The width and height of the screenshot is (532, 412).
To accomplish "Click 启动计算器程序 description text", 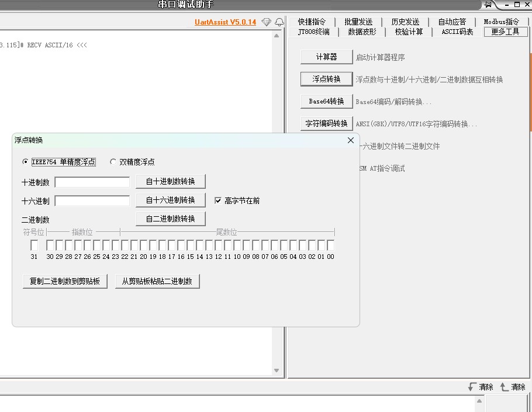I will 380,57.
